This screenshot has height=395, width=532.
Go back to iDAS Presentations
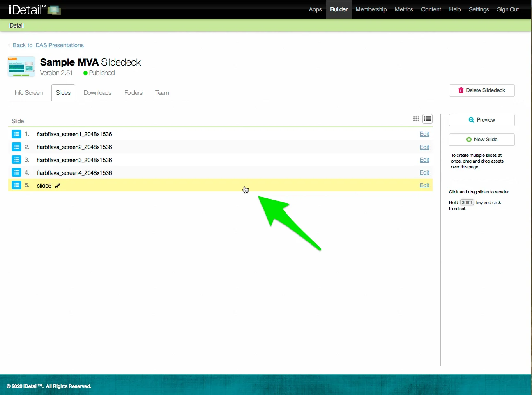[48, 45]
